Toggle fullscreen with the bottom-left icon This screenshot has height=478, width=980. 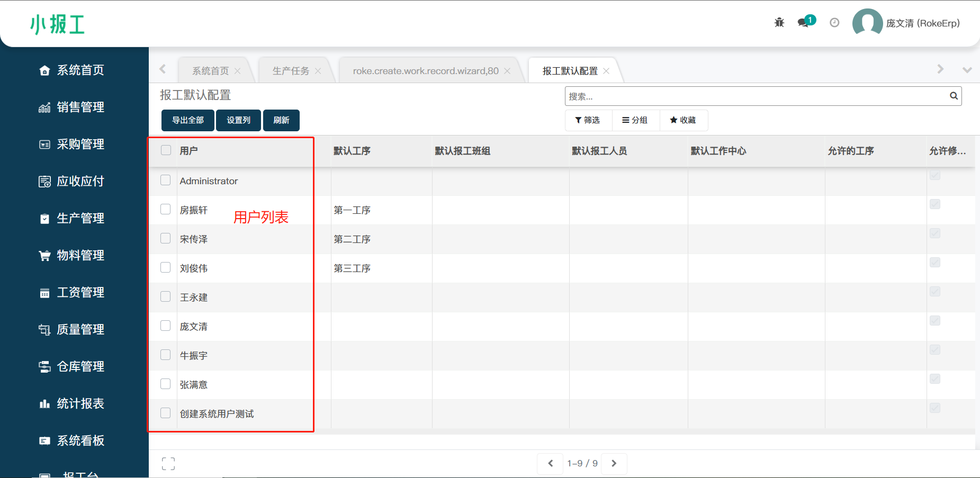coord(168,464)
